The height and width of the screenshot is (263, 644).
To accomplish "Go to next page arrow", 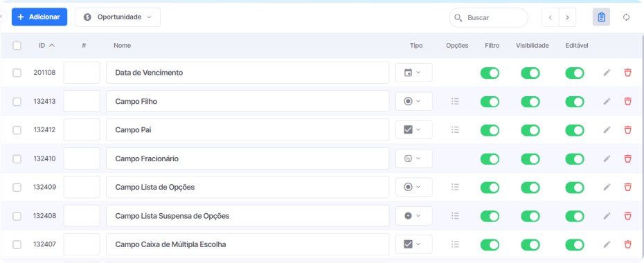I will pos(567,17).
